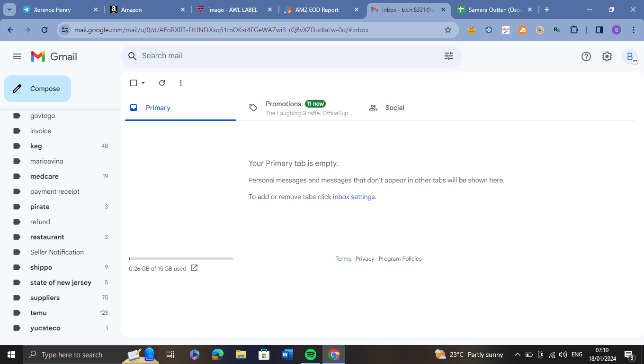Open storage management external link icon

194,268
